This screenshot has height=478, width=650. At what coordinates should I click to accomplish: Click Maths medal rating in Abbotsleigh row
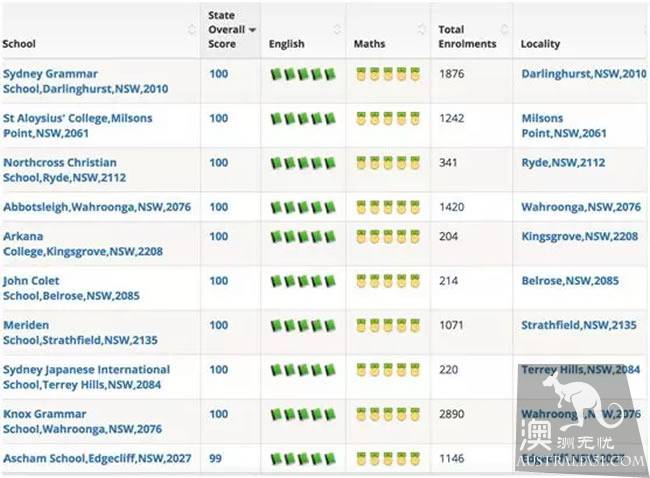[388, 207]
